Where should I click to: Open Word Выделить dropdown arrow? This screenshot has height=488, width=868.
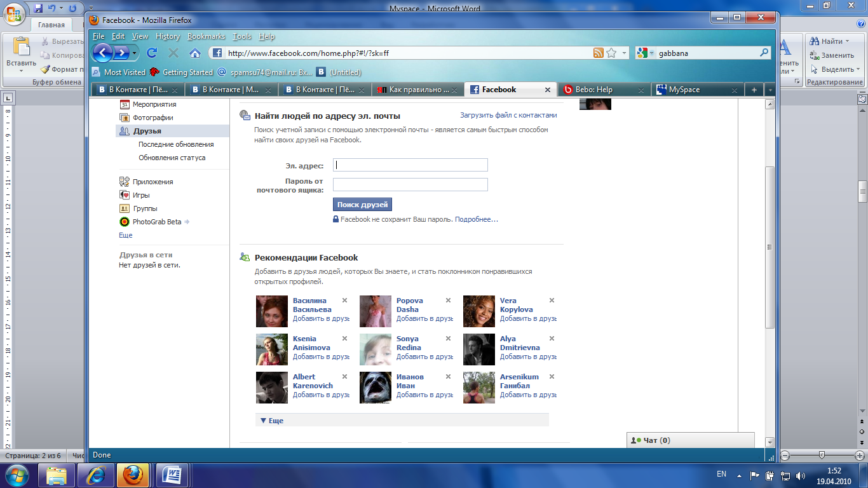click(859, 69)
